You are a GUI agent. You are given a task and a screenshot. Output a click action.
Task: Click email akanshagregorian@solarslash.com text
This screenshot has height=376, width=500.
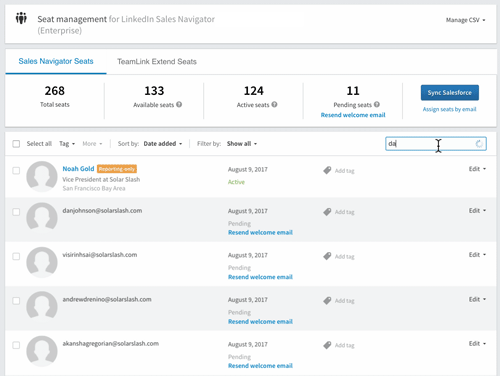tap(111, 344)
